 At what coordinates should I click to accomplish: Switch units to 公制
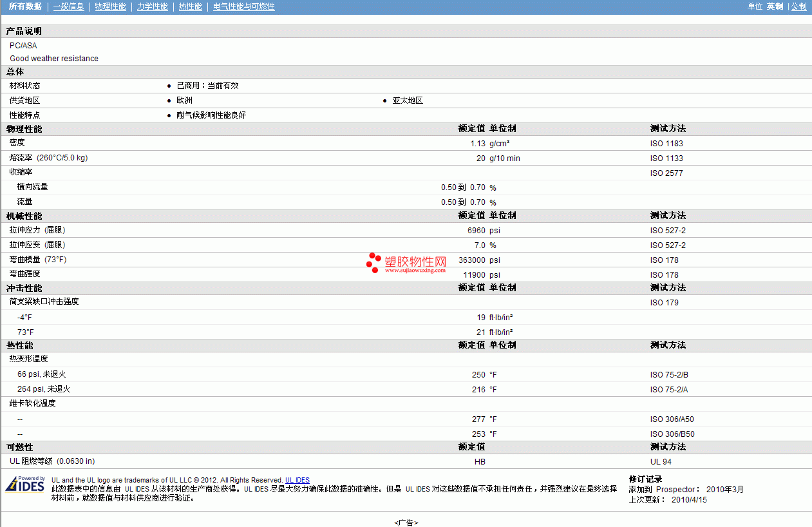[x=798, y=6]
